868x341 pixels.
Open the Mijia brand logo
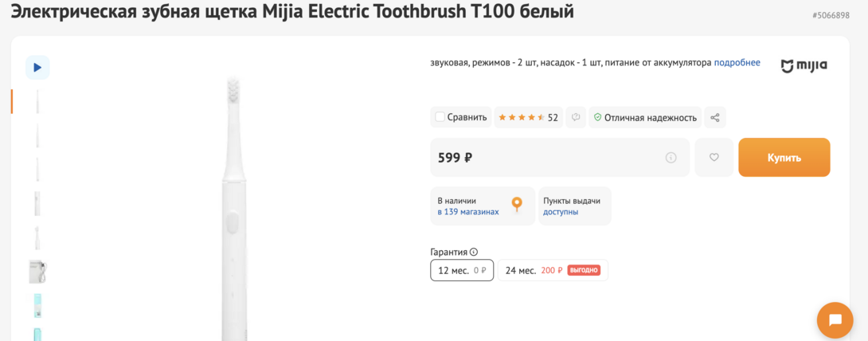pyautogui.click(x=803, y=65)
